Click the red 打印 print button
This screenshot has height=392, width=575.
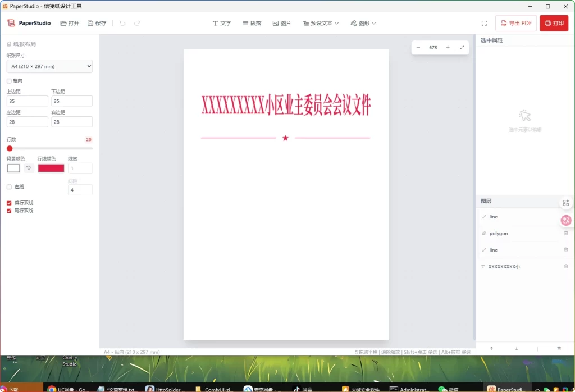point(554,23)
